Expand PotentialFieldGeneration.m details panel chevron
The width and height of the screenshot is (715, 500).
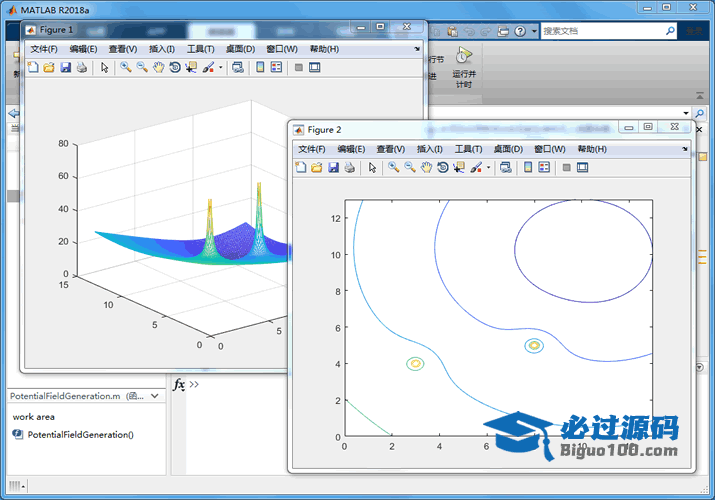coord(155,396)
